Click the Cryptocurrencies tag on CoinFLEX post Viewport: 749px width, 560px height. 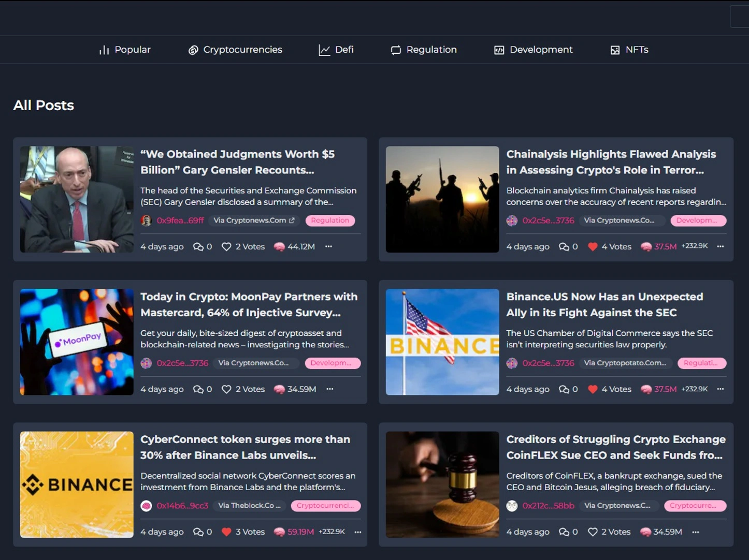[695, 506]
